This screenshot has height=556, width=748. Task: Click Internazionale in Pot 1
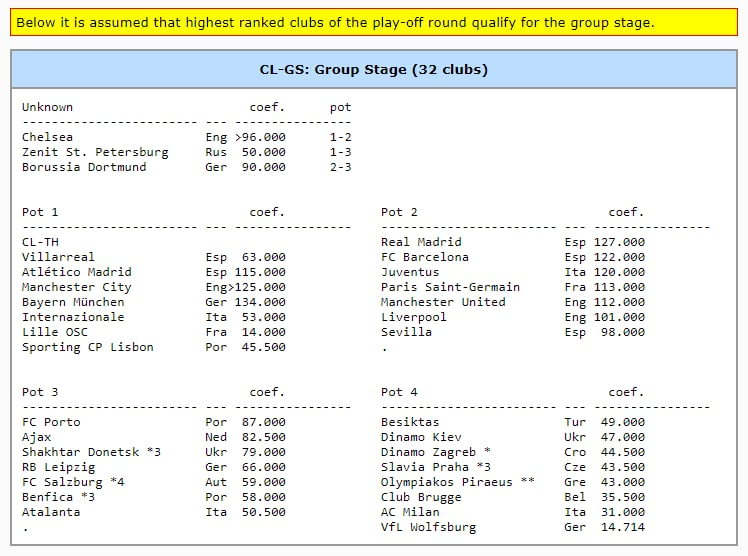pyautogui.click(x=73, y=317)
